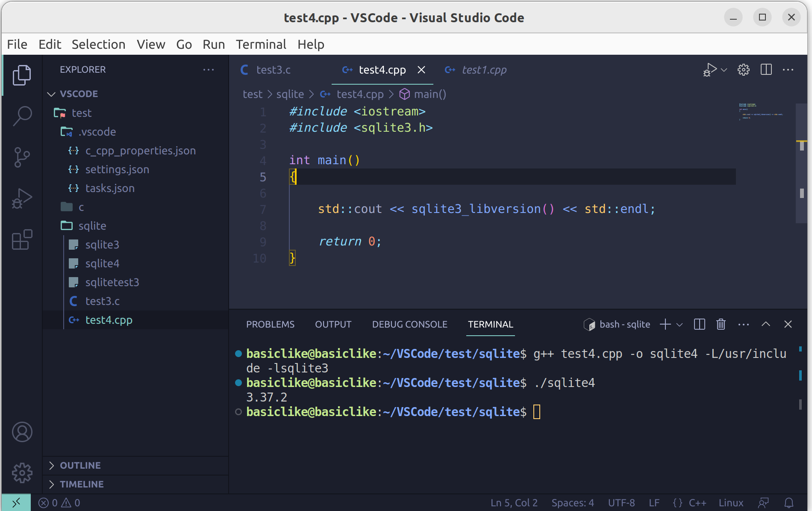This screenshot has width=812, height=511.
Task: Open notifications bell in status bar
Action: pyautogui.click(x=789, y=503)
